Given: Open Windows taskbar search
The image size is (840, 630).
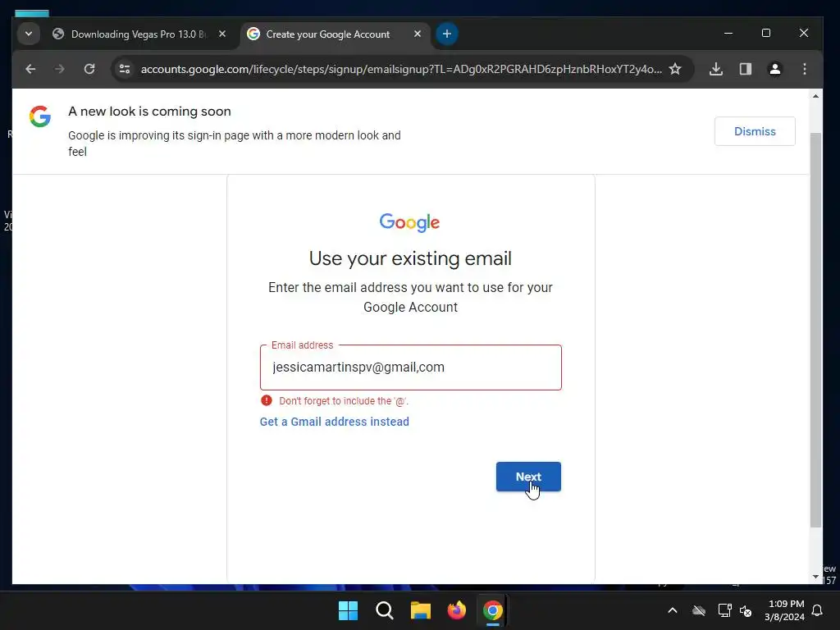Looking at the screenshot, I should [384, 610].
